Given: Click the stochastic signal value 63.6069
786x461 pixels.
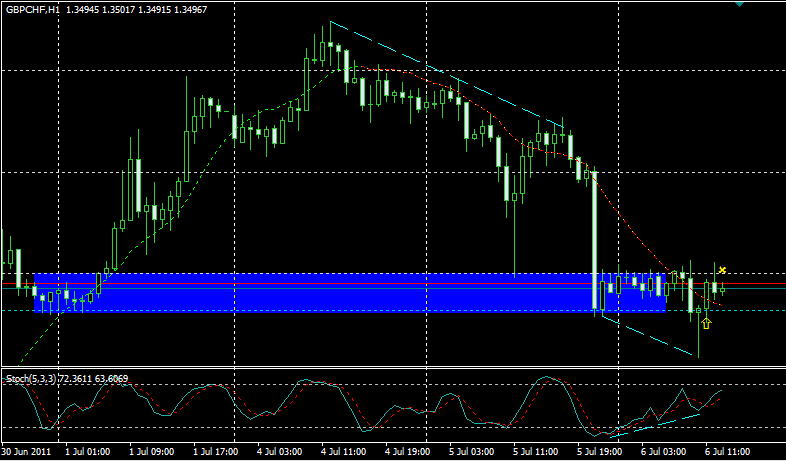Looking at the screenshot, I should [111, 379].
